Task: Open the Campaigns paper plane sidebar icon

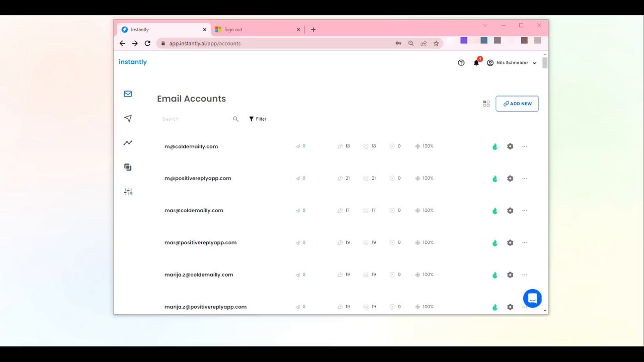Action: coord(128,119)
